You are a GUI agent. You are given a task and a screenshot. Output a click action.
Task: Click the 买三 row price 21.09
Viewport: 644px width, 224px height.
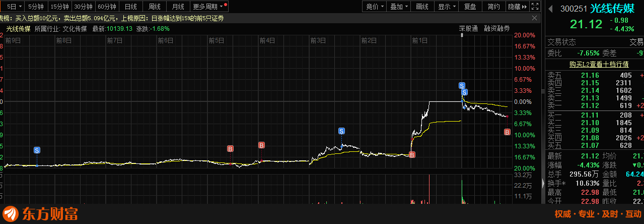pos(590,130)
